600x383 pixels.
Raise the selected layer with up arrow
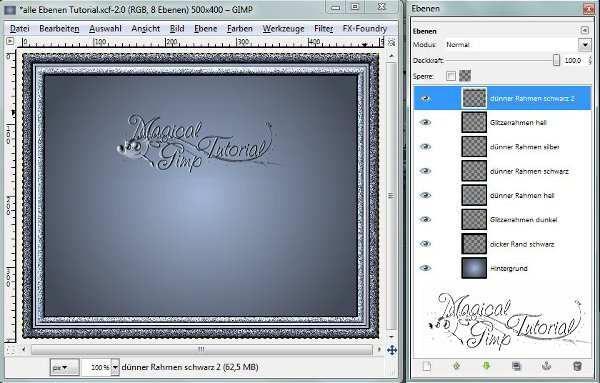(456, 366)
